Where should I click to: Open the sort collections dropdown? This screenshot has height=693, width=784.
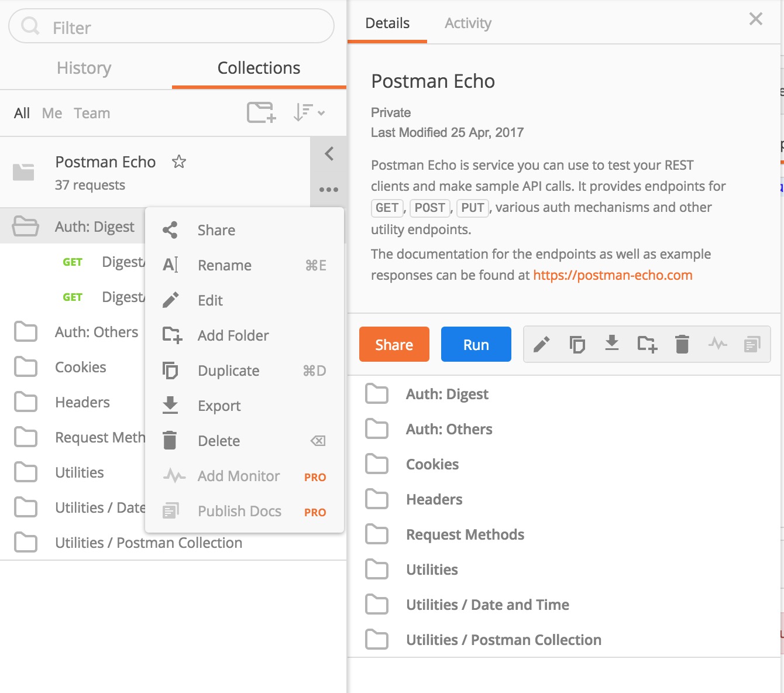(309, 112)
